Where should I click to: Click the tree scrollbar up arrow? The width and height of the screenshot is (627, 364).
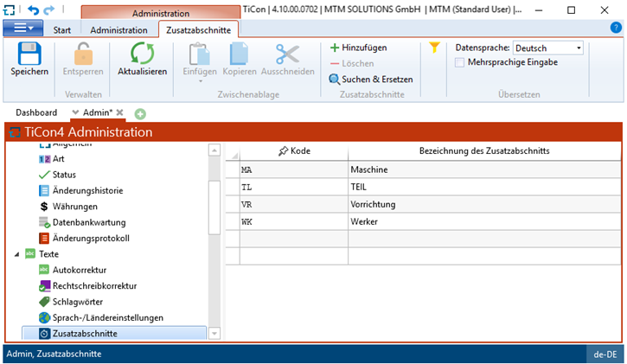214,150
